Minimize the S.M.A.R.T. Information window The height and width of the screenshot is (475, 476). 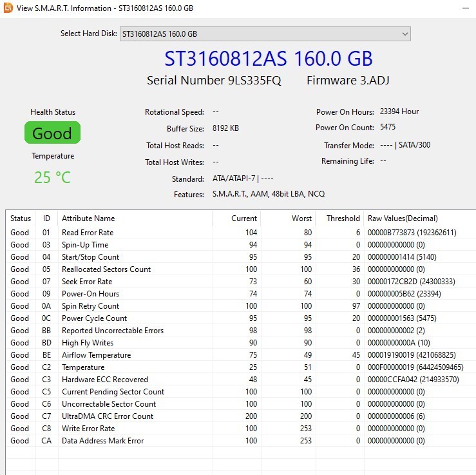click(466, 8)
